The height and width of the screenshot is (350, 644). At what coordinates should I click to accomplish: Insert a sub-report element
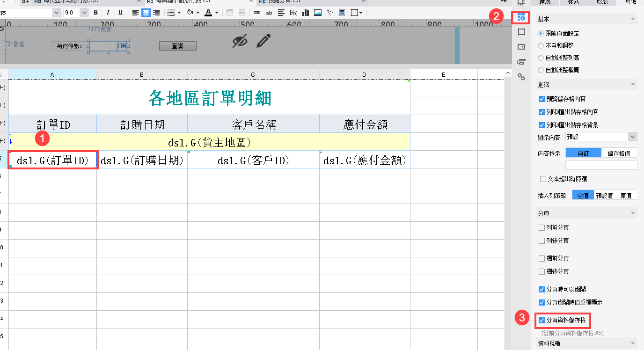click(342, 13)
